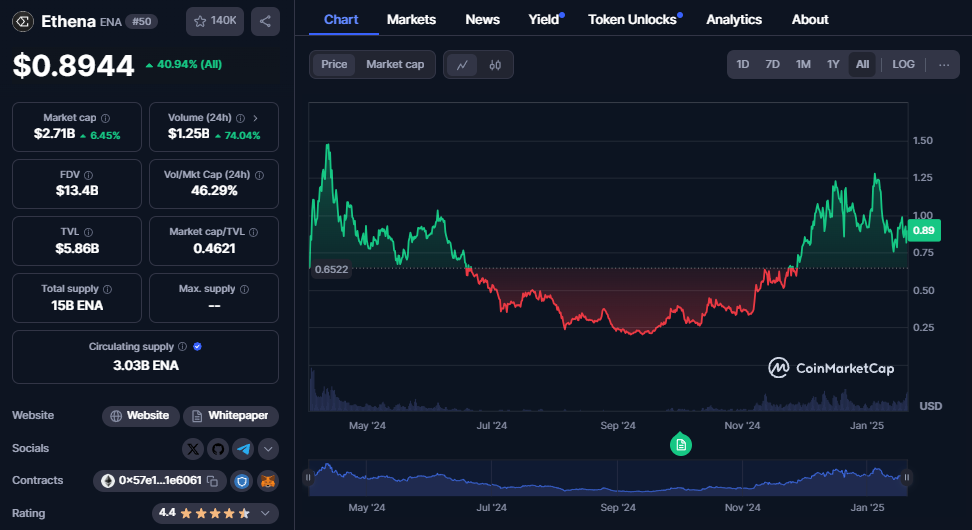This screenshot has height=530, width=972.
Task: Set chart range to 1M
Action: tap(803, 64)
